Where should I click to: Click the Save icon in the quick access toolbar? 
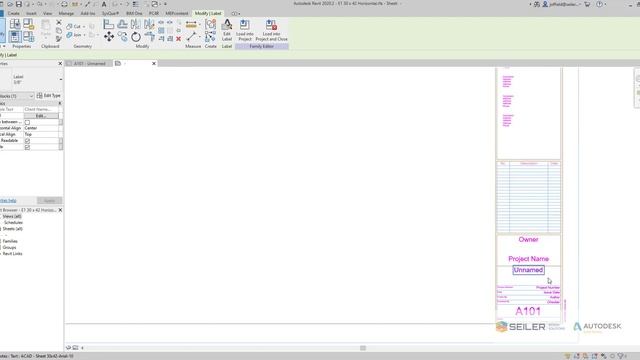(18, 4)
